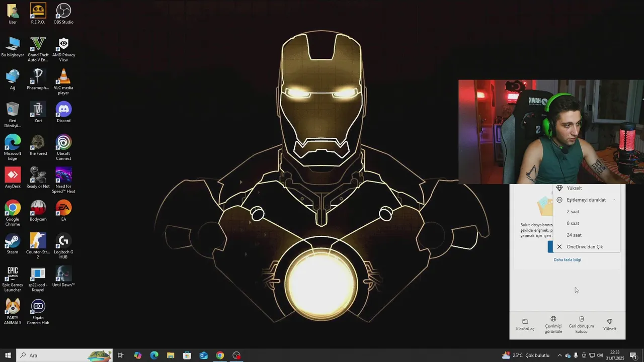The image size is (644, 362).
Task: Open the Ubisoft Connect shortcut
Action: pos(63,147)
